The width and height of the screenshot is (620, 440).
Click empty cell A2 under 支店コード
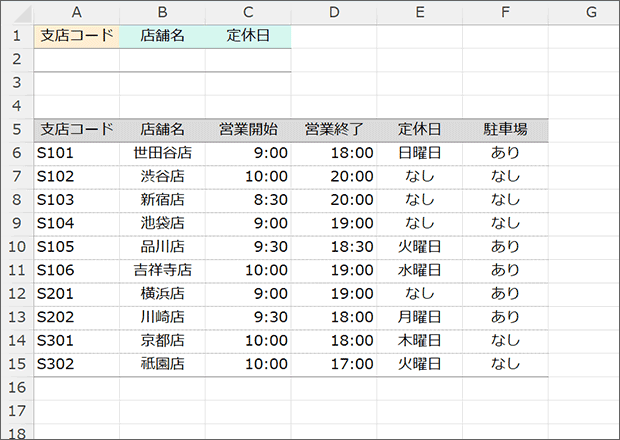point(76,59)
